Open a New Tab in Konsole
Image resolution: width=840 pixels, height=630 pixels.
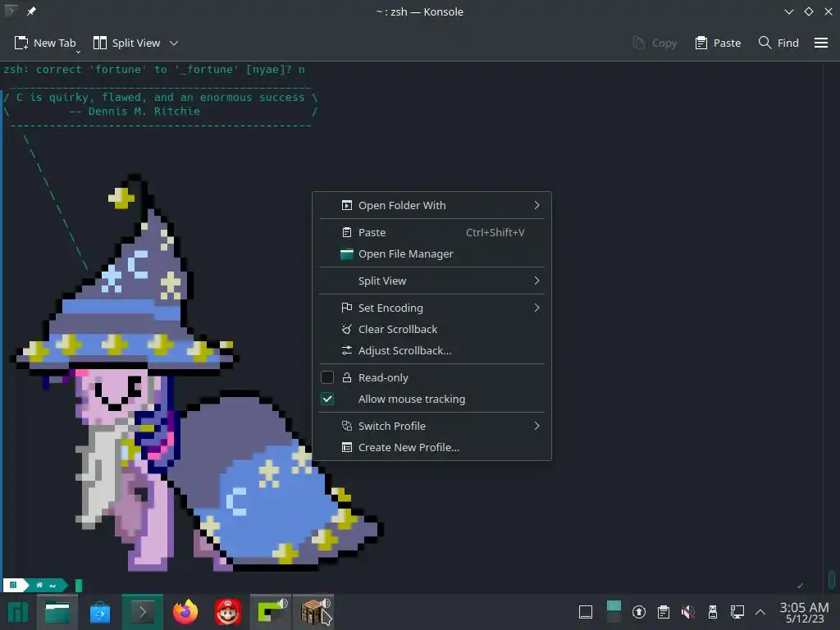(x=45, y=43)
